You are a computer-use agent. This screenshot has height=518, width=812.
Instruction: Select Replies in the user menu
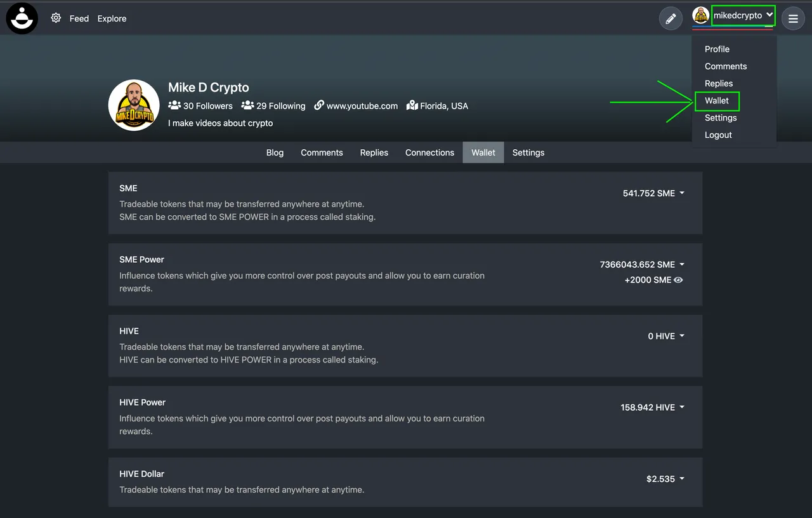pos(719,83)
